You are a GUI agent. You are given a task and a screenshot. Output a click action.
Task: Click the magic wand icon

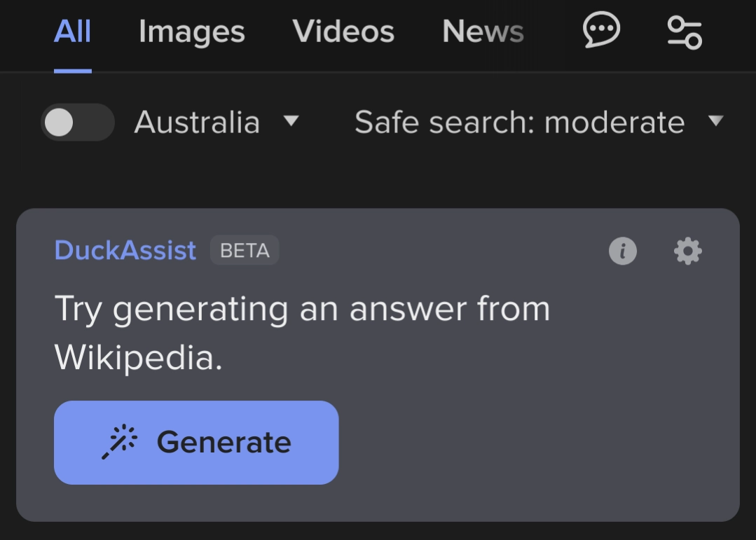point(120,442)
